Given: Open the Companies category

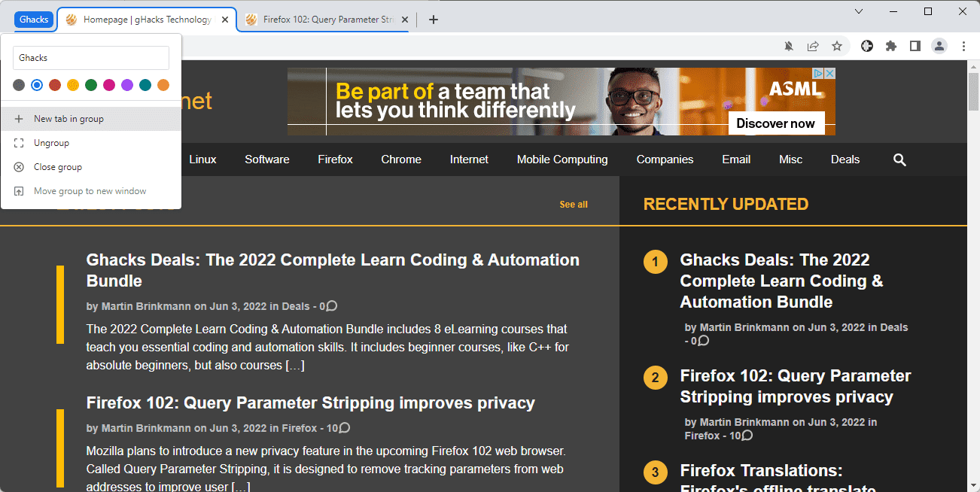Looking at the screenshot, I should 665,159.
